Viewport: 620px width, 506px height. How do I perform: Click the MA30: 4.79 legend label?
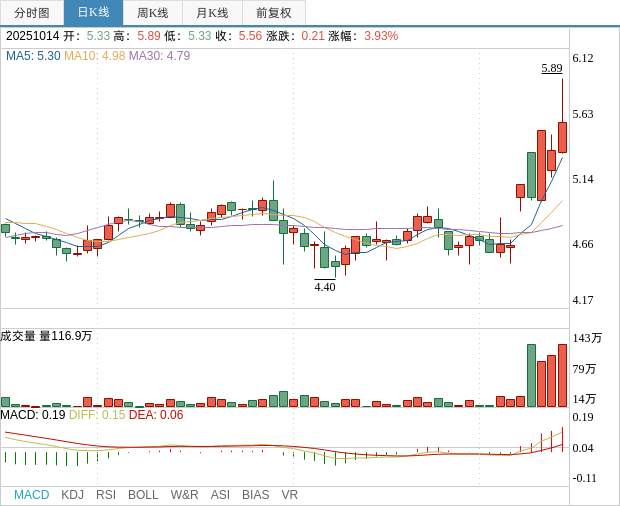tap(159, 56)
